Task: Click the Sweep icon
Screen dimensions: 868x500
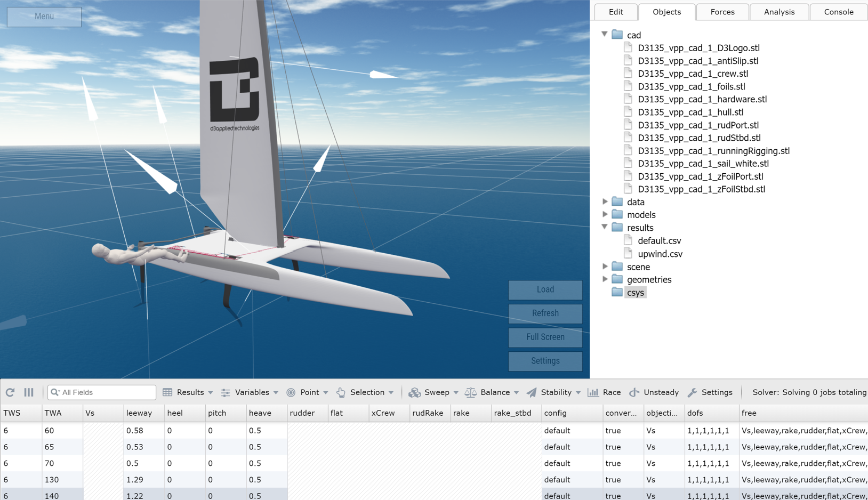Action: coord(414,392)
